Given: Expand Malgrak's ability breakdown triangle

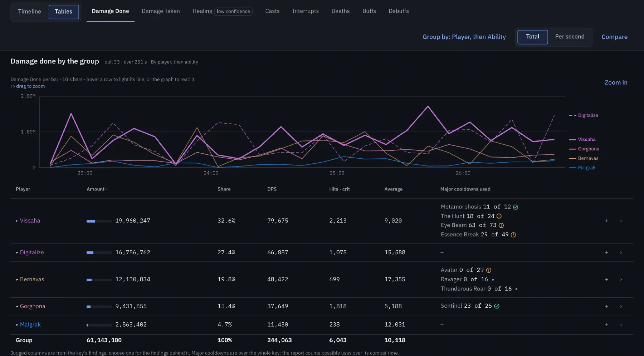Looking at the screenshot, I should pos(17,324).
